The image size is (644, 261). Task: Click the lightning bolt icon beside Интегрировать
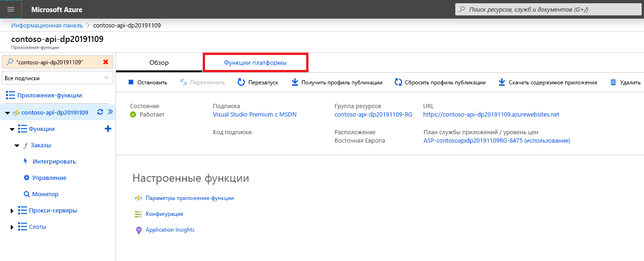[26, 161]
